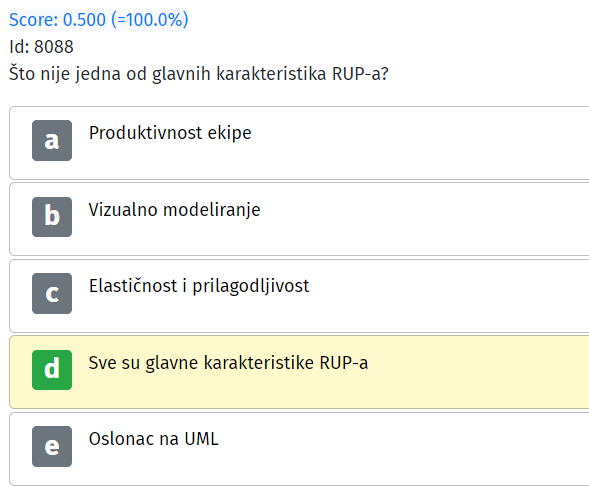Screen dimensions: 589x487
Task: Choose 'Produktivnost ekipe' answer option
Action: pos(170,133)
